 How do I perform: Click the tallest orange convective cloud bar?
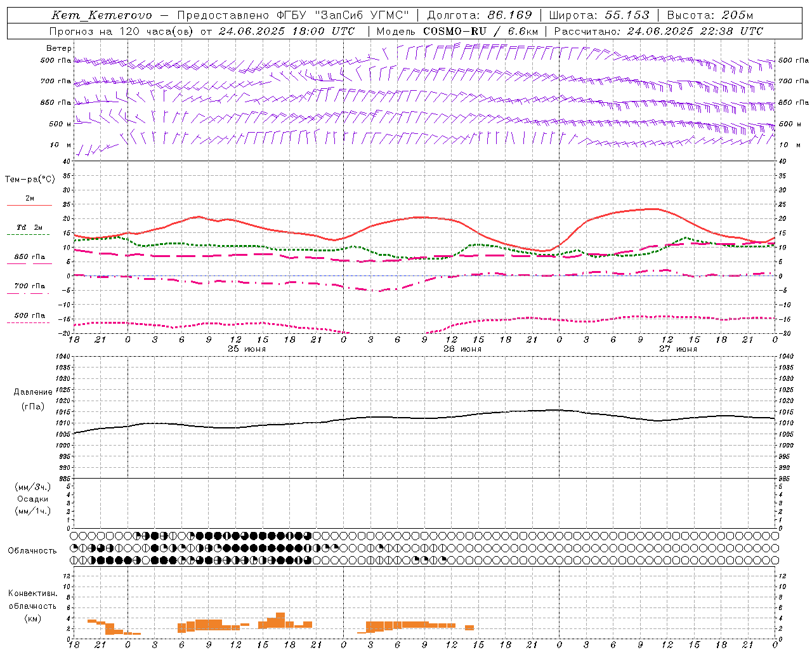(x=280, y=620)
